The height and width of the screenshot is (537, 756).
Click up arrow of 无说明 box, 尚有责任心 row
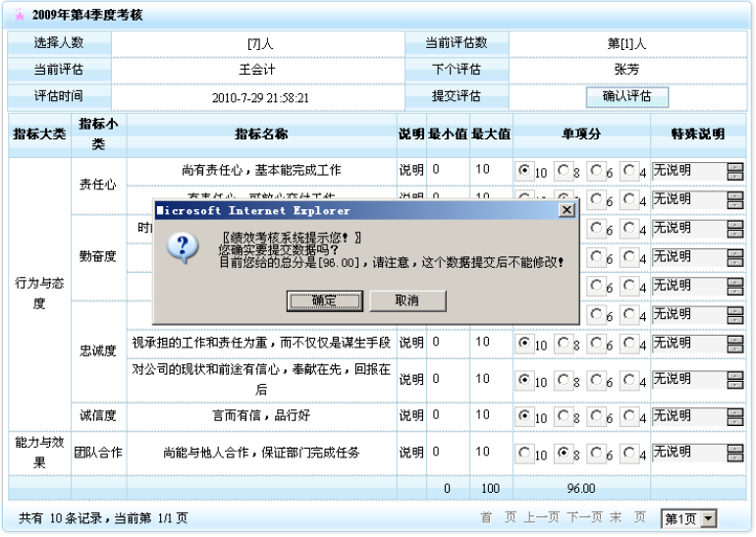point(735,167)
